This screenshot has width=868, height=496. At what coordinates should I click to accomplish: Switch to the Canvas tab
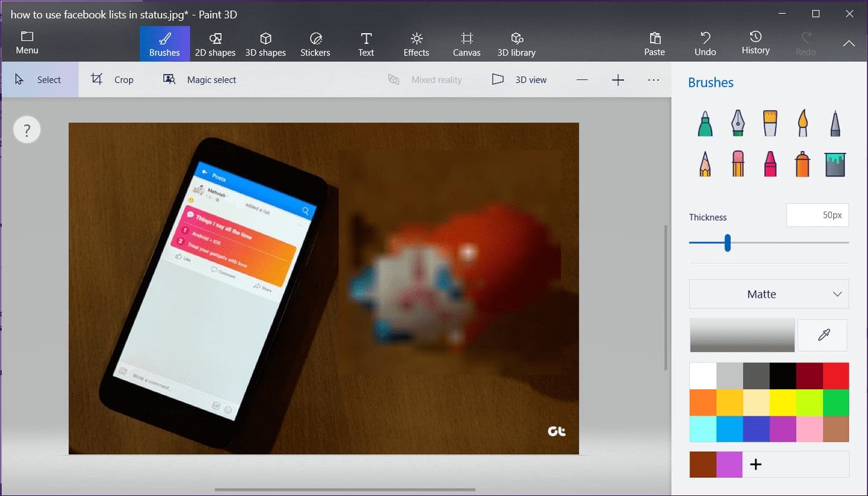coord(467,44)
